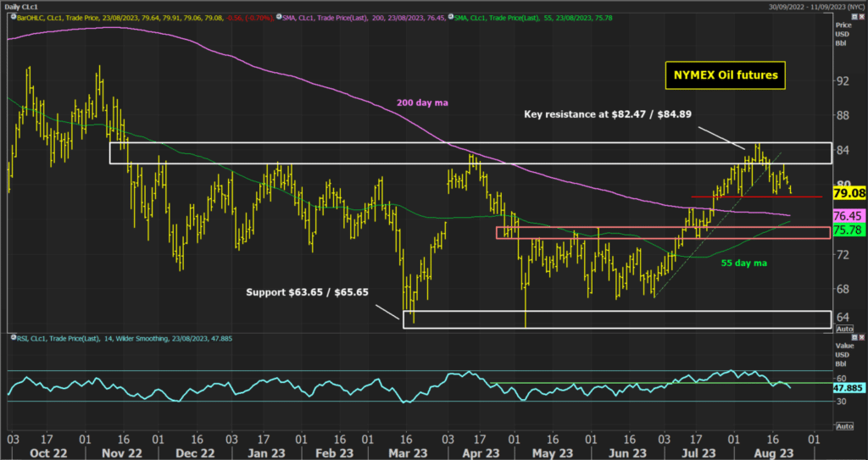Select the 200 day ma label
This screenshot has width=868, height=460.
(422, 103)
